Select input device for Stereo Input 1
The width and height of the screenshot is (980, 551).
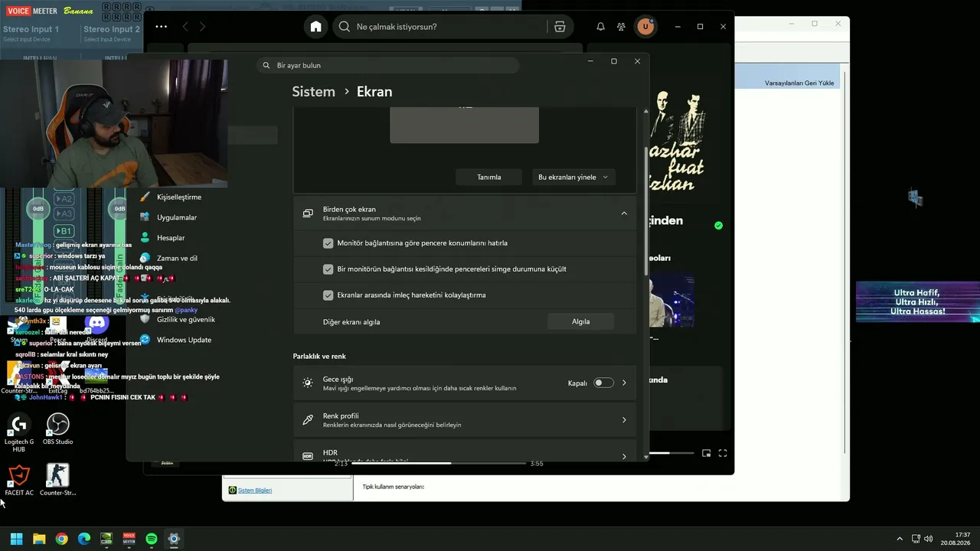(27, 39)
